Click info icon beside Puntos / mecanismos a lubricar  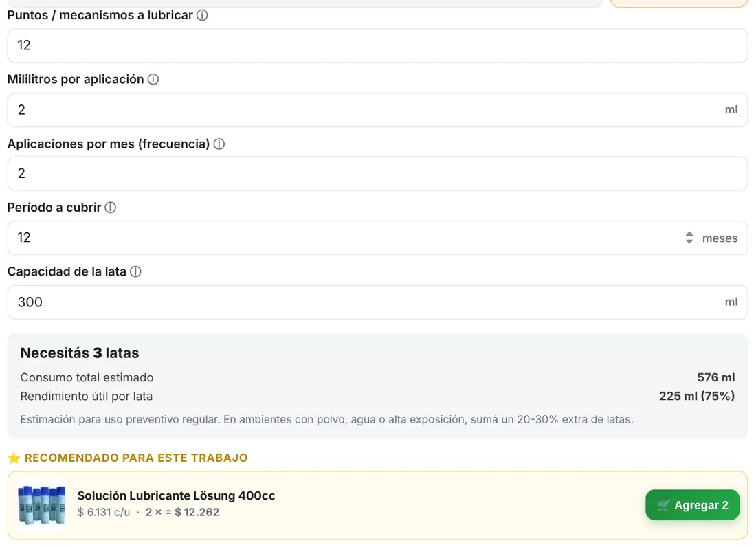coord(203,15)
